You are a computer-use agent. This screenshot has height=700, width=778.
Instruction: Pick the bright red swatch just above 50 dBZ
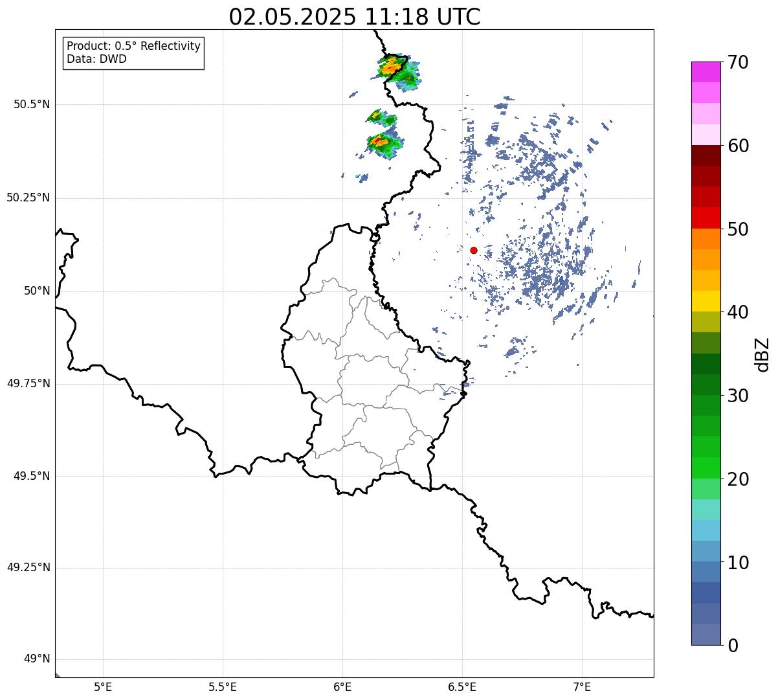click(706, 218)
